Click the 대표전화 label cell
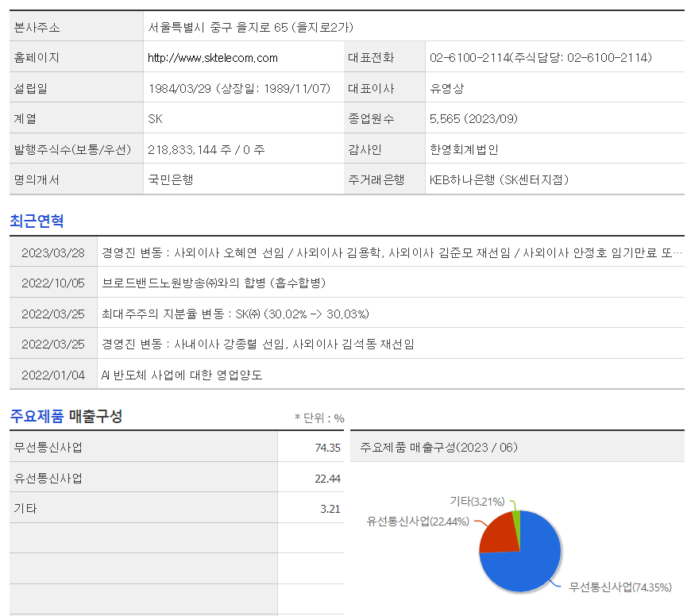This screenshot has width=691, height=616. tap(384, 57)
